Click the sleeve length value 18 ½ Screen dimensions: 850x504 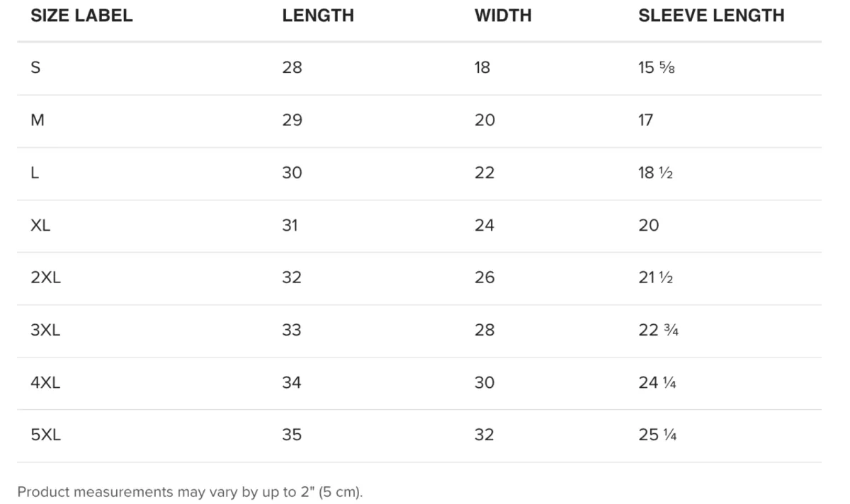coord(655,173)
